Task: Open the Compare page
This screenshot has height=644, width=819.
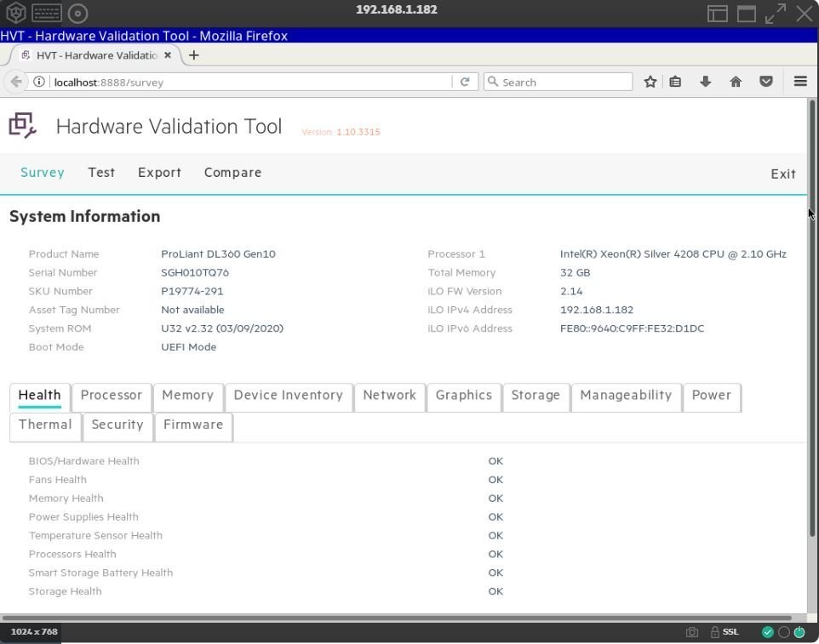Action: 232,173
